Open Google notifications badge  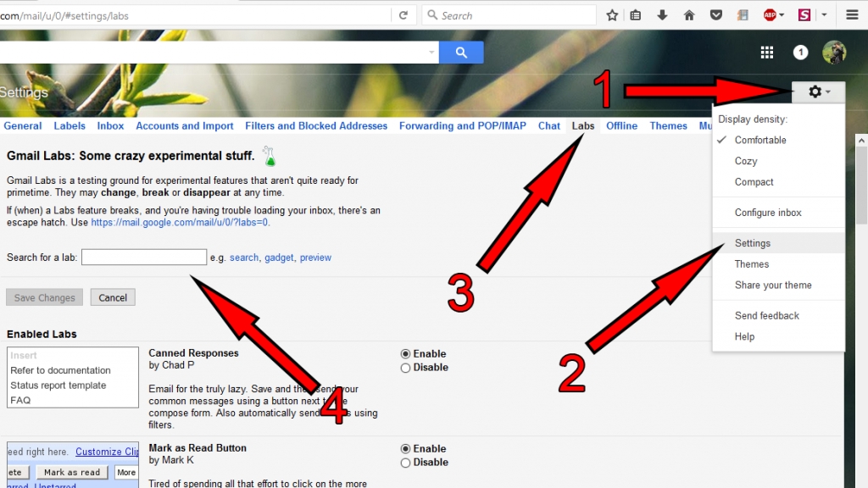[x=800, y=53]
